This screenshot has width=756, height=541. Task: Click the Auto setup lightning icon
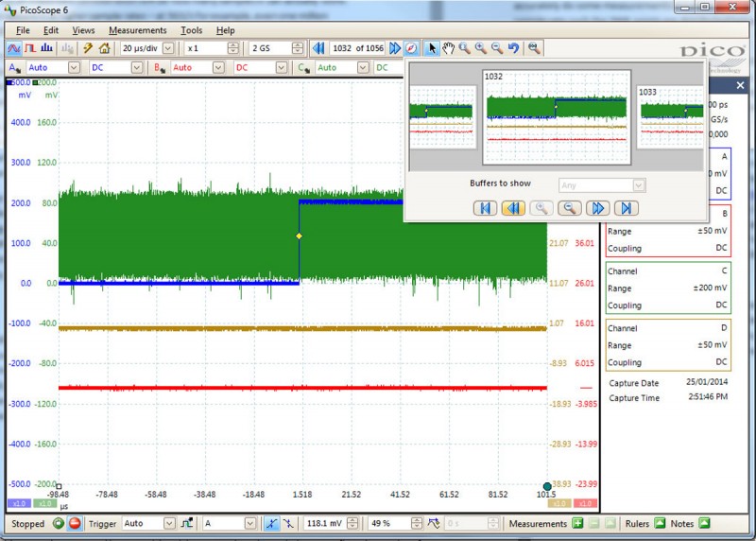pyautogui.click(x=88, y=48)
